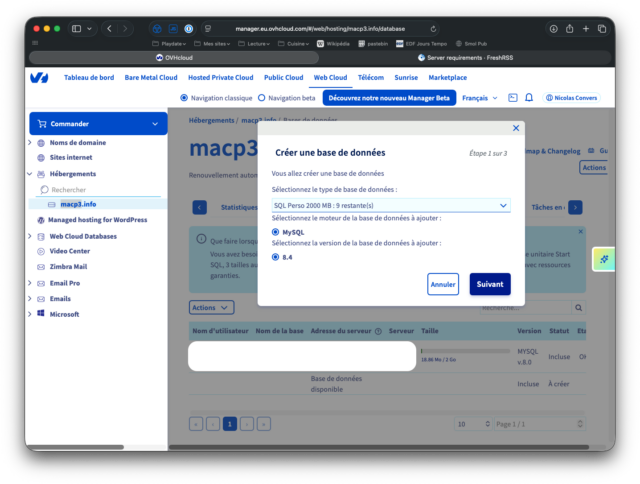Go to the last page of results
This screenshot has width=640, height=484.
tap(264, 424)
